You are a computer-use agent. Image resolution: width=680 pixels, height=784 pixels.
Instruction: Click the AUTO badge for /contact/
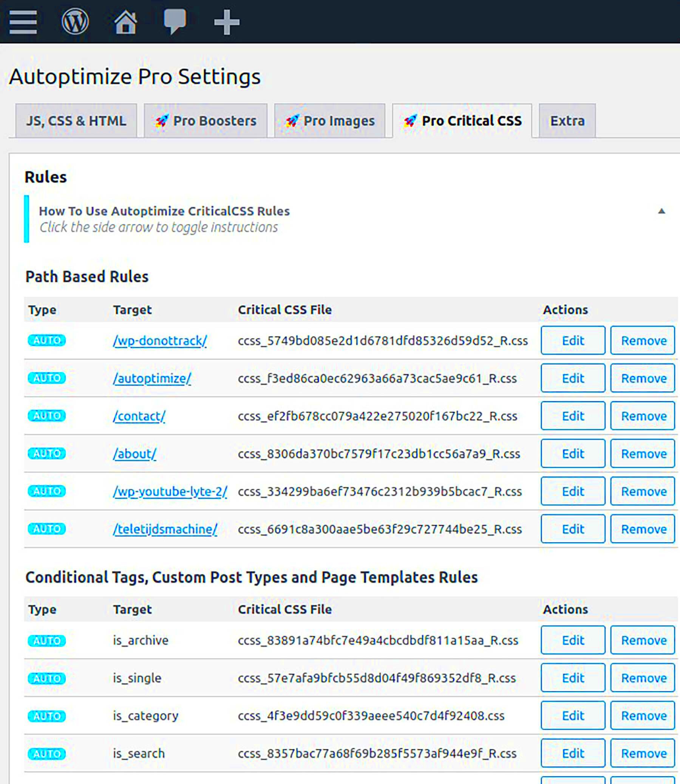click(x=47, y=415)
